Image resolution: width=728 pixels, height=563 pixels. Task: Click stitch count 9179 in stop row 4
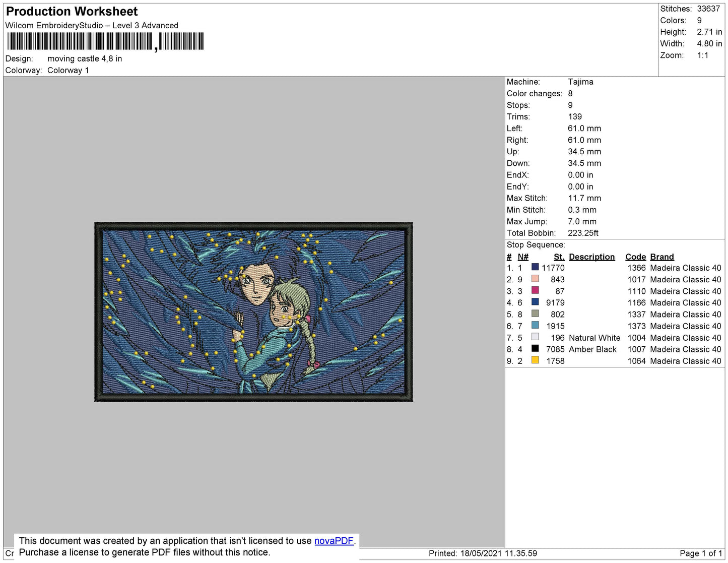click(x=555, y=302)
